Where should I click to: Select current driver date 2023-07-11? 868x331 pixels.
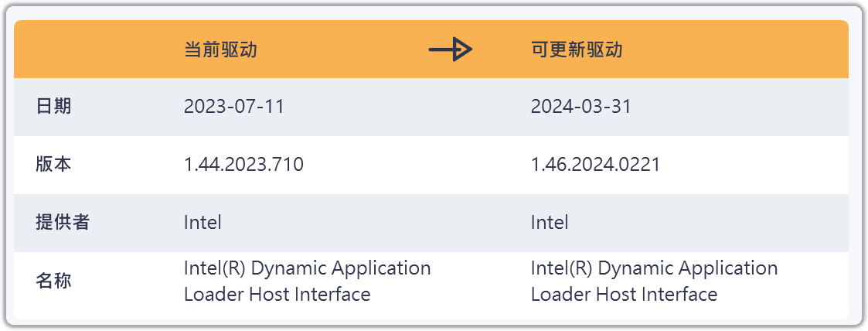pos(234,106)
